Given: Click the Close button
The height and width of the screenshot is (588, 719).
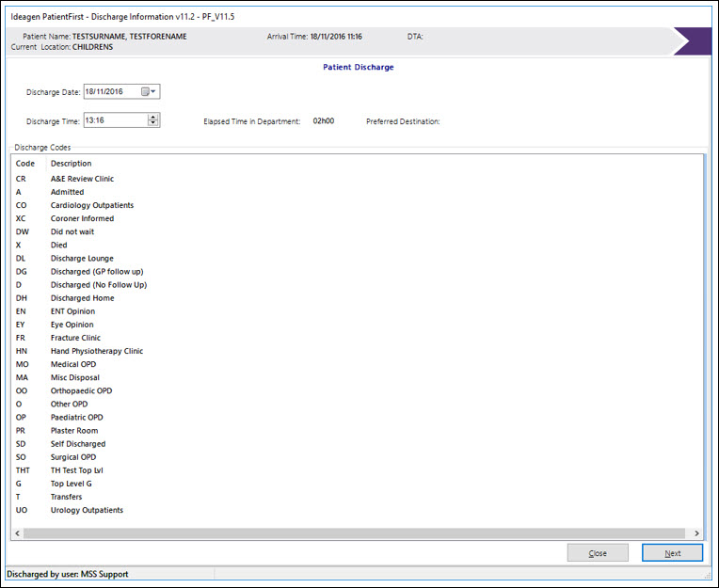Looking at the screenshot, I should click(x=598, y=553).
